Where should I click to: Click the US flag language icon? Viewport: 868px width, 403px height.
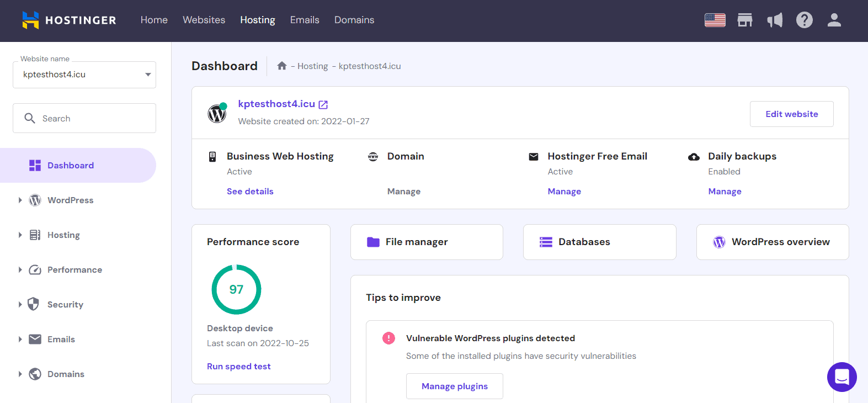pos(715,20)
